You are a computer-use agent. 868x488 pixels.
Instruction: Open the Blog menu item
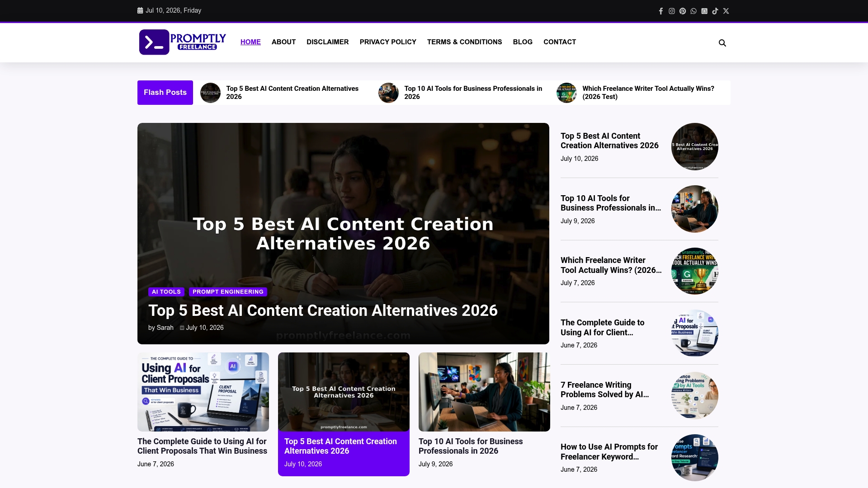pyautogui.click(x=523, y=42)
